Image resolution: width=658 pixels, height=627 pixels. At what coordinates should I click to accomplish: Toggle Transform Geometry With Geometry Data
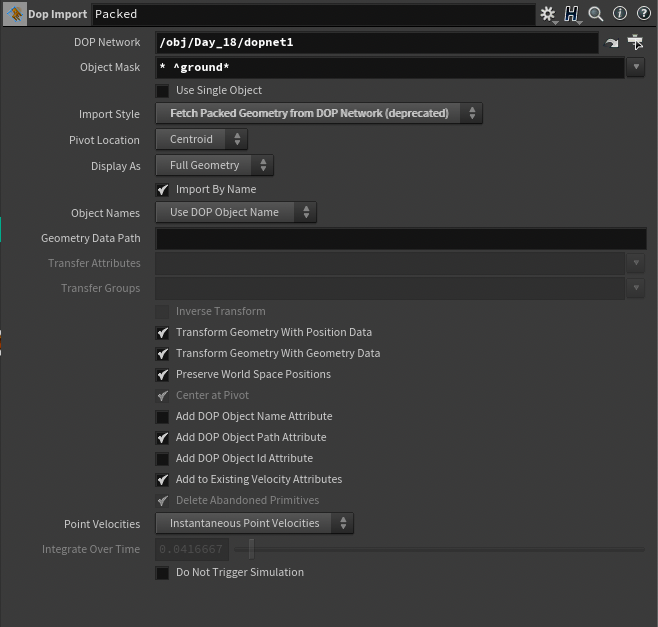pos(162,354)
